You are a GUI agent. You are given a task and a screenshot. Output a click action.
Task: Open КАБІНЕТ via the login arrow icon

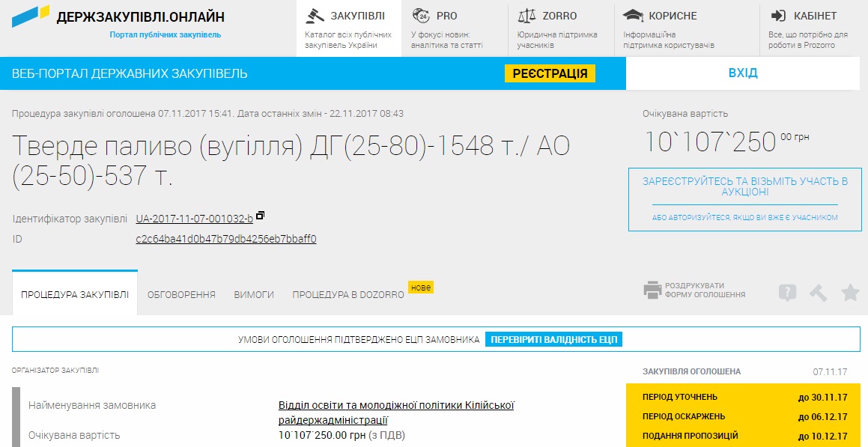point(779,16)
